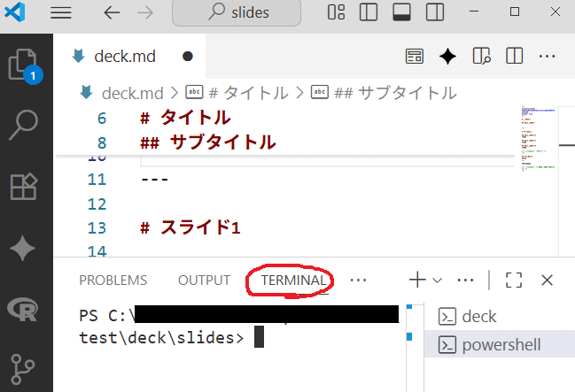Open the Extensions view in activity bar
575x392 pixels.
coord(23,187)
